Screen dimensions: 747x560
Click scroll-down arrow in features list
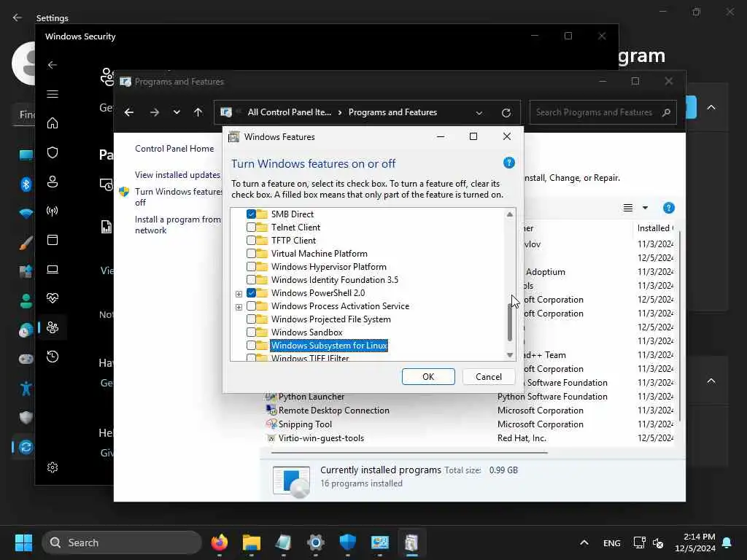pyautogui.click(x=510, y=355)
